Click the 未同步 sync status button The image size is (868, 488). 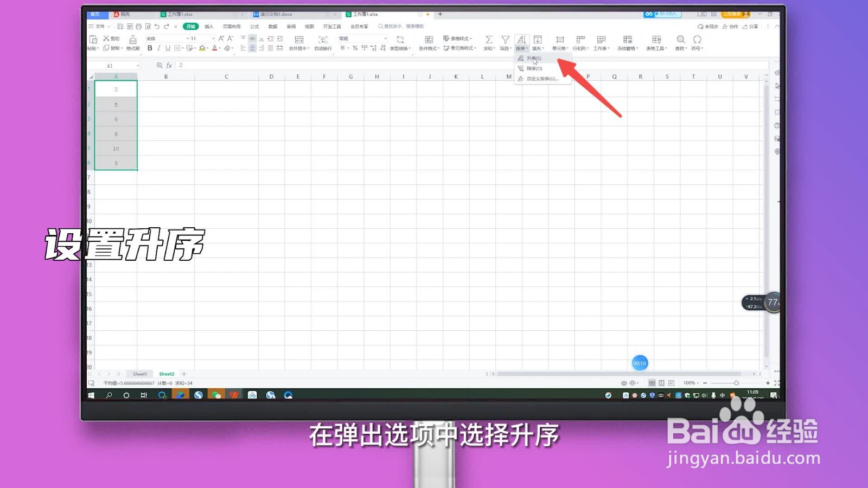(x=708, y=26)
